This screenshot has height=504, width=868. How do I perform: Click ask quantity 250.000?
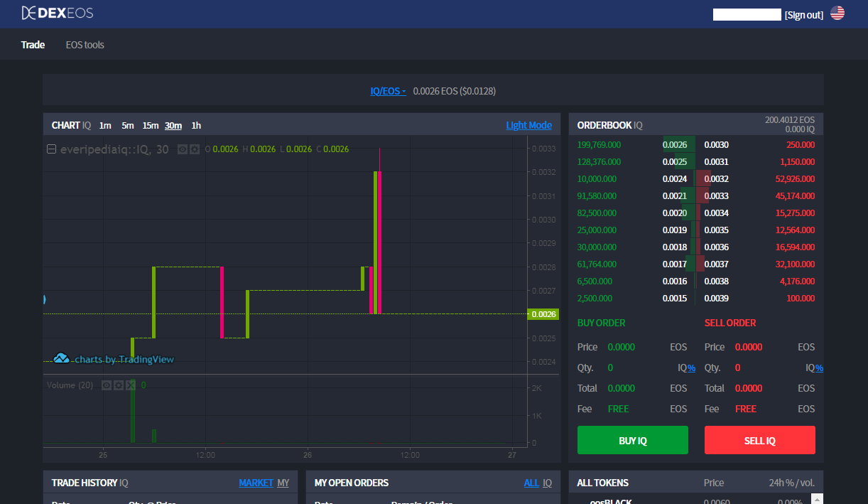tap(801, 145)
